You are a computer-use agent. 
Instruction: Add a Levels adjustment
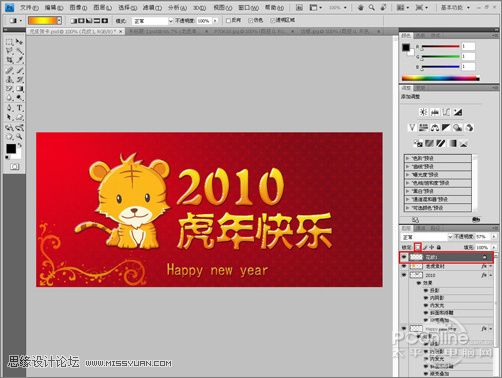pyautogui.click(x=435, y=112)
